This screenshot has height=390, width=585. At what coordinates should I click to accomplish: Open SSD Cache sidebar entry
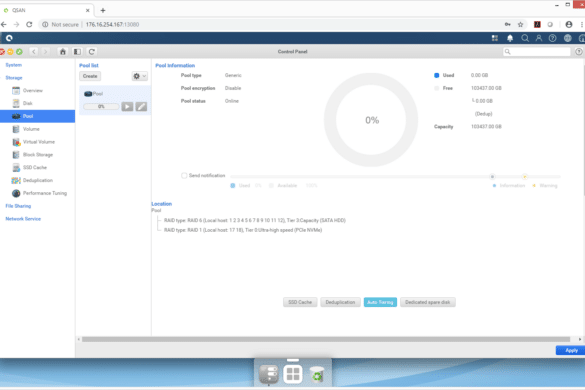35,167
